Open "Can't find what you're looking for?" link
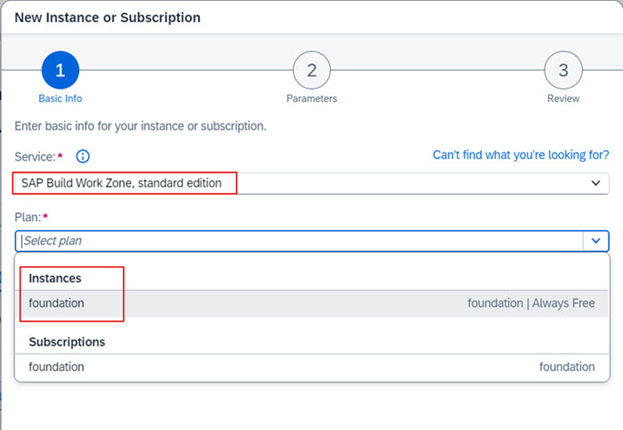This screenshot has width=623, height=430. [520, 156]
